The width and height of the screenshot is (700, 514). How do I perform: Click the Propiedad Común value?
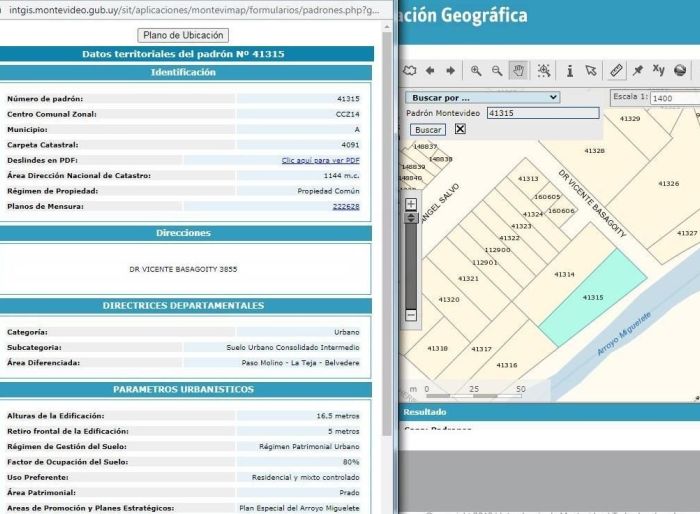pyautogui.click(x=328, y=191)
